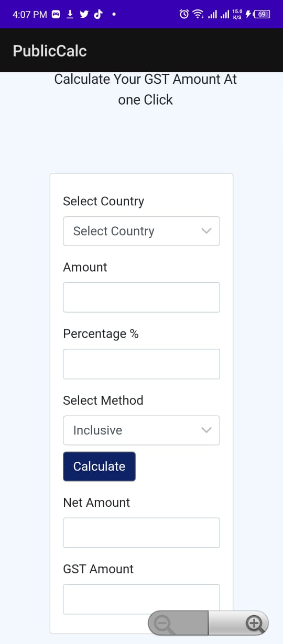This screenshot has height=644, width=283.
Task: Expand the Inclusive method dropdown
Action: tap(141, 430)
